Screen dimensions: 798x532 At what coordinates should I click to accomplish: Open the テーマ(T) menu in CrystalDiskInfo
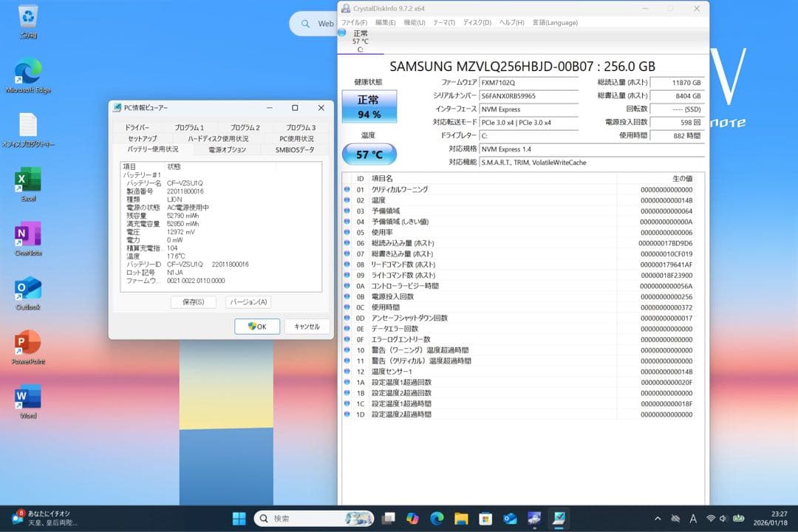[444, 22]
